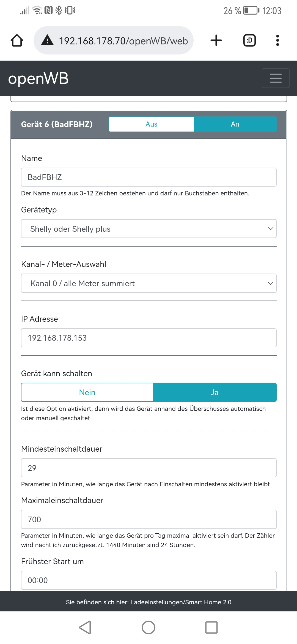The height and width of the screenshot is (644, 297).
Task: Open a new tab with plus icon
Action: (216, 40)
